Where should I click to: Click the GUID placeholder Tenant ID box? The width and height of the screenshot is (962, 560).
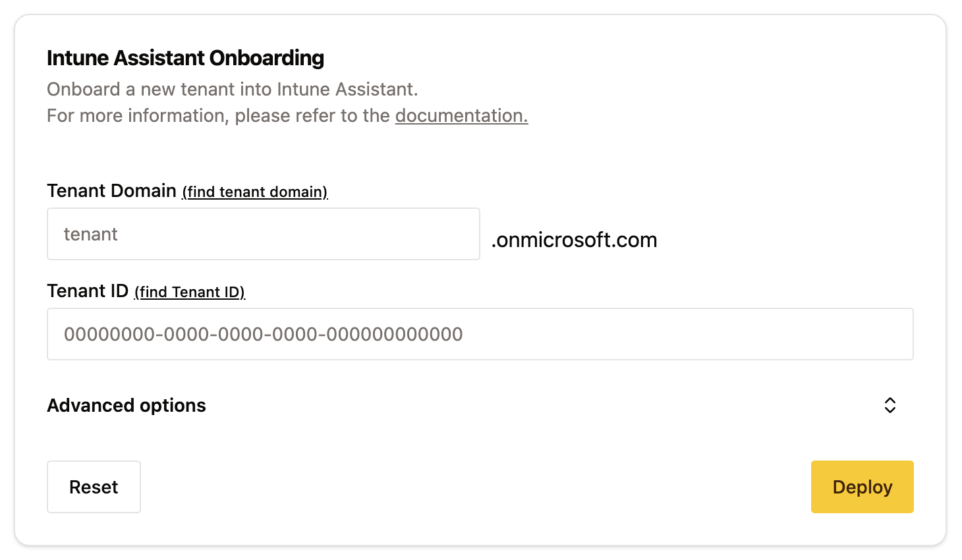pyautogui.click(x=480, y=334)
